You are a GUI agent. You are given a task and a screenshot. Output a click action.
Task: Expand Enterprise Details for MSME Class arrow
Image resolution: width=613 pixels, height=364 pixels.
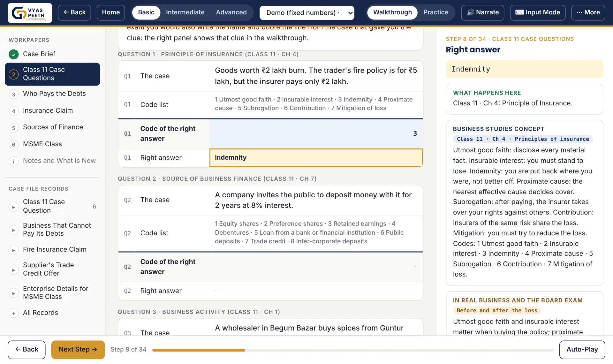pyautogui.click(x=13, y=293)
